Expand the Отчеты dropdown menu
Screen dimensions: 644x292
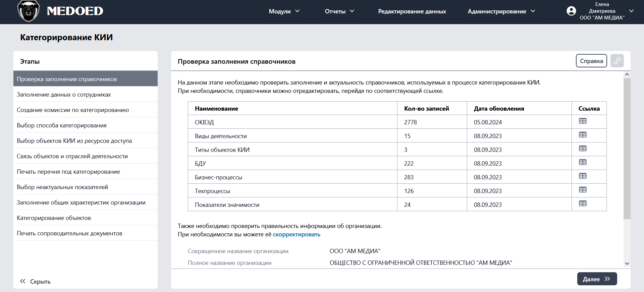(339, 11)
